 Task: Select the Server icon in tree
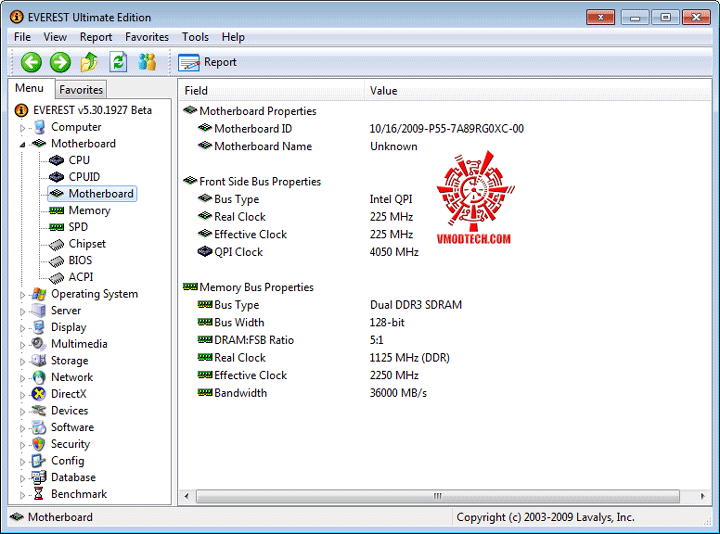point(39,310)
